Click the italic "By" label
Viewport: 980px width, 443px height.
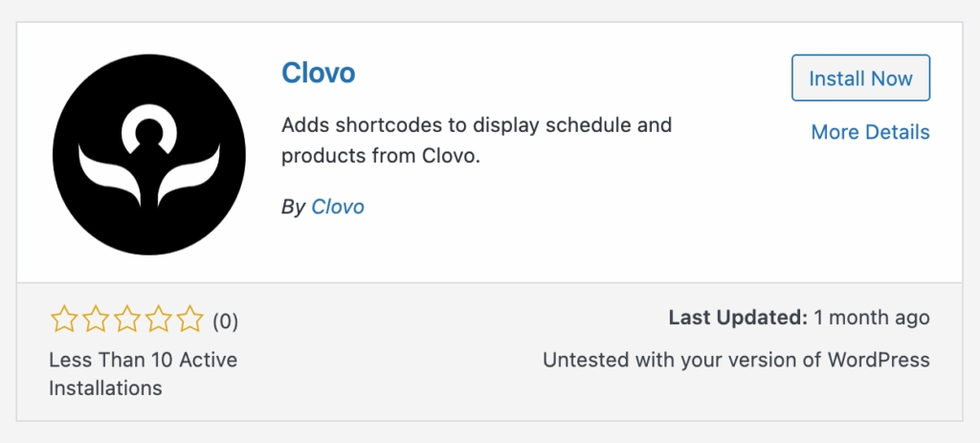[293, 207]
